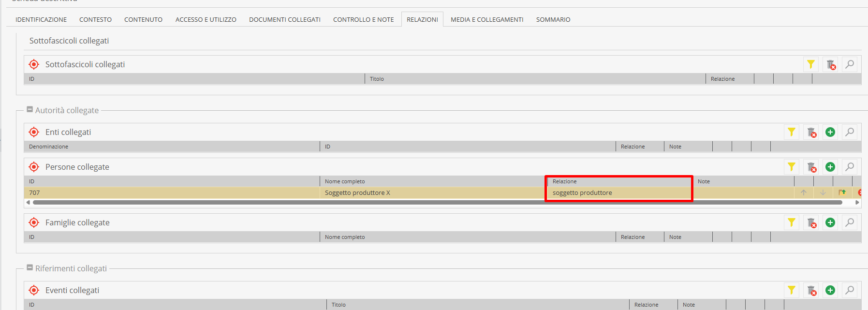This screenshot has height=310, width=868.
Task: Collapse the Autorità collegate section
Action: [x=30, y=110]
